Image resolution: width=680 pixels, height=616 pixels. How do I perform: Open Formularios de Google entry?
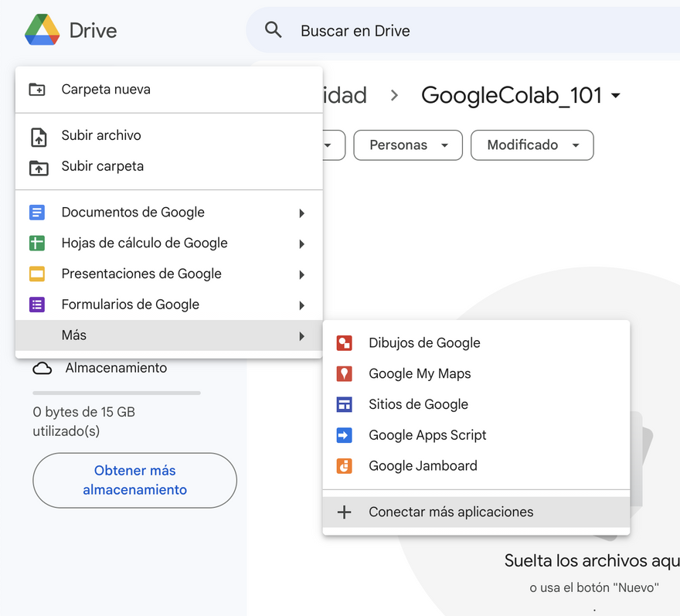169,305
